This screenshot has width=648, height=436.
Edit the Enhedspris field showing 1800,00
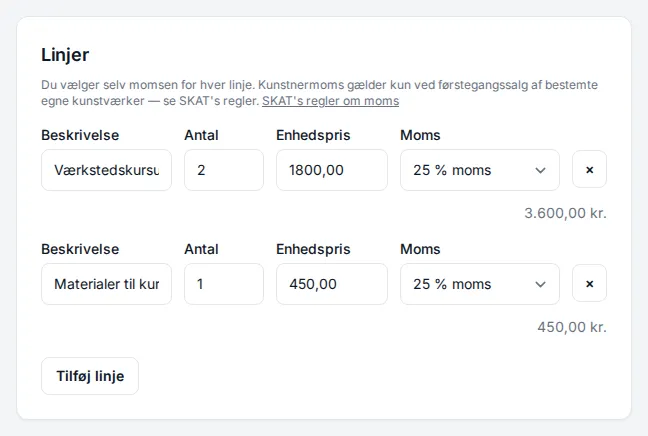tap(332, 170)
